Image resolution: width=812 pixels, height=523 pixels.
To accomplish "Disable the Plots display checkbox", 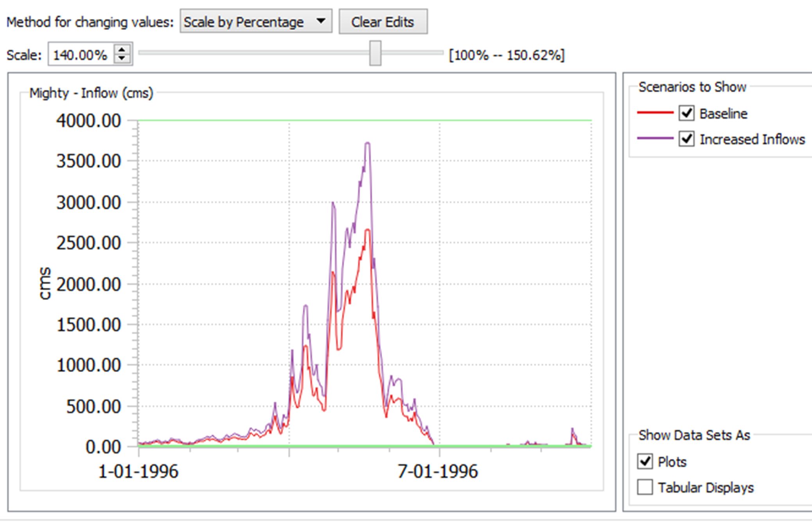I will tap(645, 462).
